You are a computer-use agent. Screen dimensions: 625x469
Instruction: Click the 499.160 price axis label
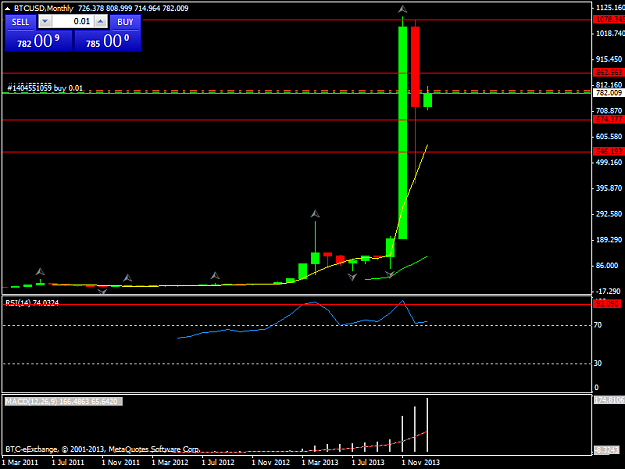(x=609, y=162)
